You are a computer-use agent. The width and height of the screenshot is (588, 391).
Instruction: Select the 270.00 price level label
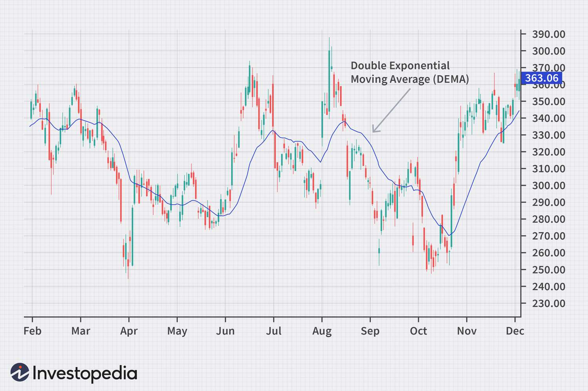(x=548, y=236)
